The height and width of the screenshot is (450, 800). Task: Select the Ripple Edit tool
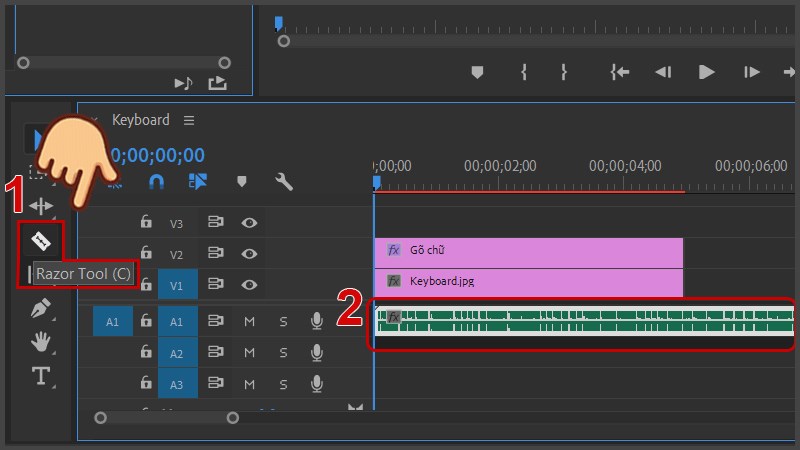[x=41, y=205]
